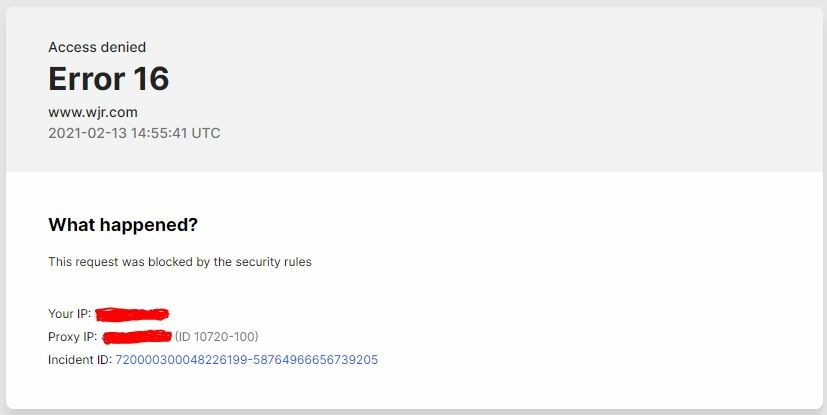Viewport: 827px width, 415px height.
Task: Click the redacted Your IP value
Action: click(x=132, y=314)
